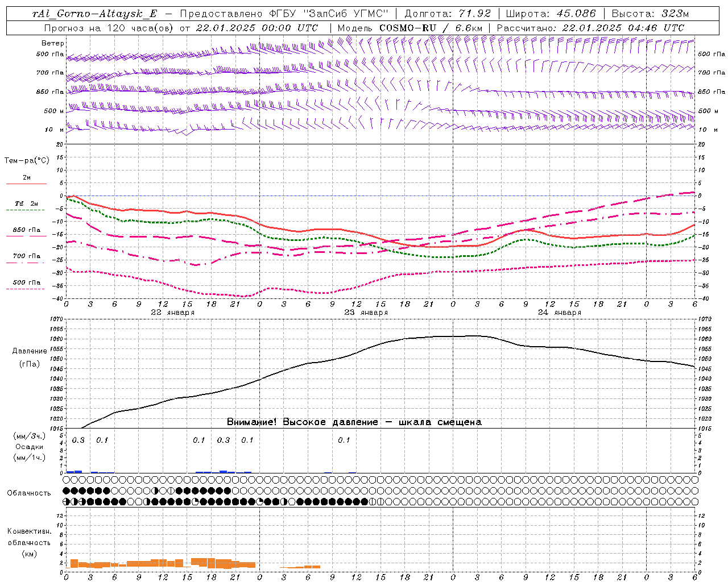Image resolution: width=728 pixels, height=582 pixels.
Task: Click the right 500 м wind level label
Action: click(709, 111)
